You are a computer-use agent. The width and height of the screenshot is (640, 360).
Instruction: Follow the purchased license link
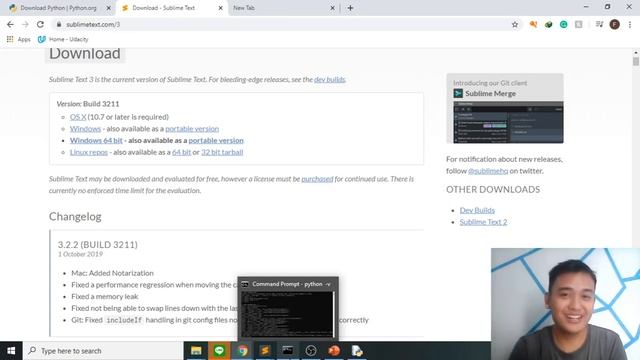click(x=317, y=179)
